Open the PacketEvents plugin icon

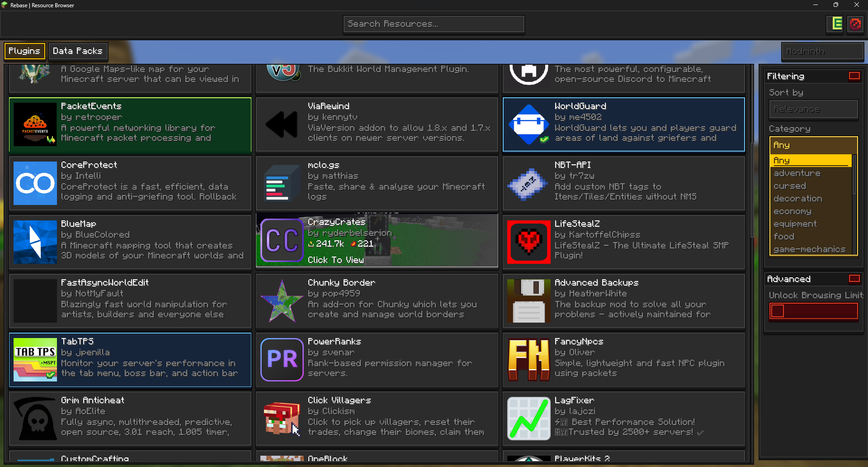point(35,124)
